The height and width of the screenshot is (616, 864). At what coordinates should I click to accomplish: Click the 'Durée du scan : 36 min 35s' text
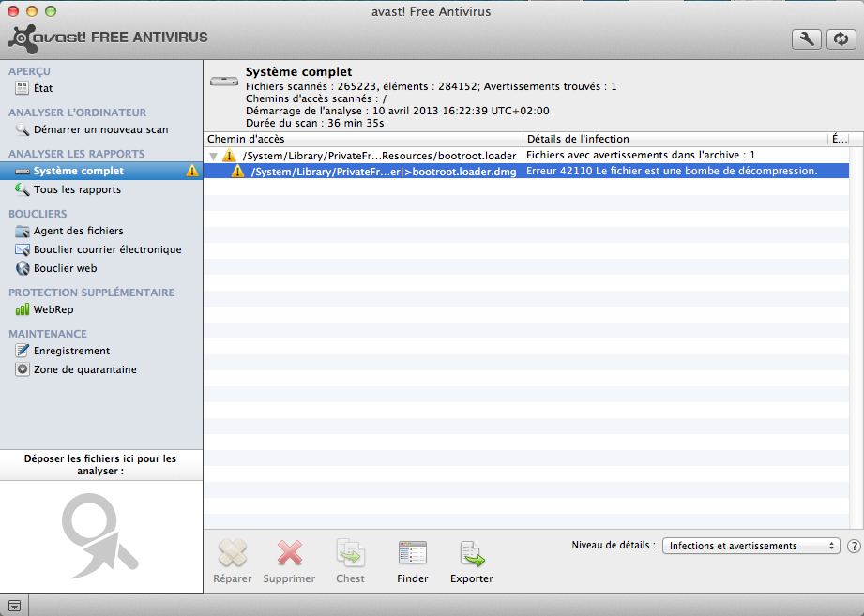pyautogui.click(x=314, y=124)
